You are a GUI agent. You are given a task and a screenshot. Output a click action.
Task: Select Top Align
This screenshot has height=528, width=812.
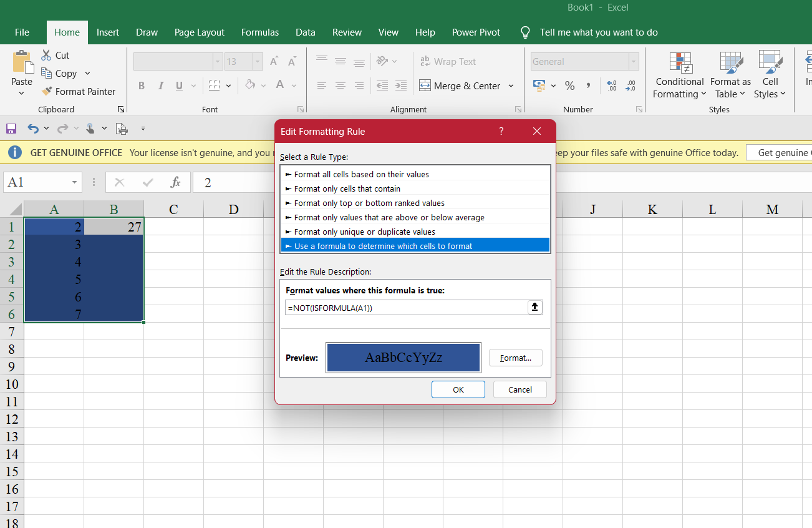pos(322,61)
